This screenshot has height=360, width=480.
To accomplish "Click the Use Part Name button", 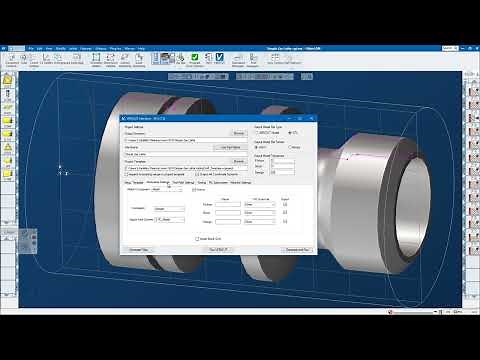I will (x=230, y=147).
